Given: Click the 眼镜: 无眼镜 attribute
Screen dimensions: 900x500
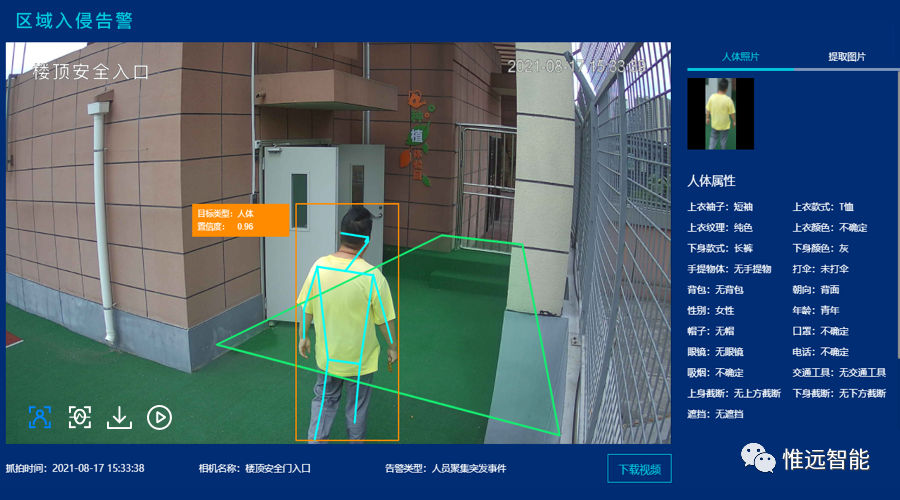Looking at the screenshot, I should click(715, 352).
